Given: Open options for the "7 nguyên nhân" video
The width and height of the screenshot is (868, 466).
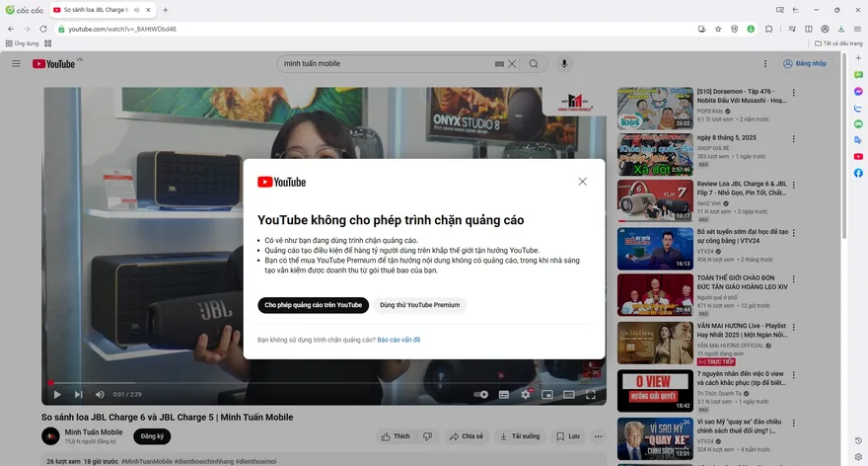Looking at the screenshot, I should pyautogui.click(x=793, y=375).
